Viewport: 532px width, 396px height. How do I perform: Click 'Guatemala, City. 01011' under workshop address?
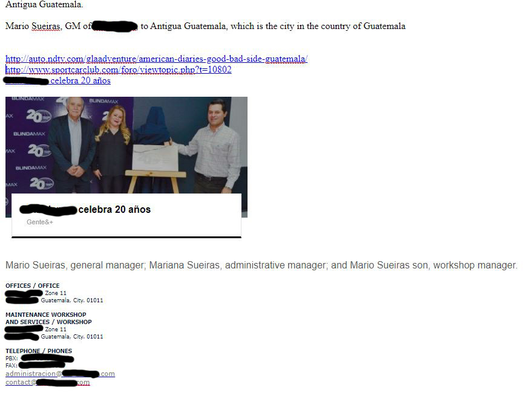(x=72, y=337)
